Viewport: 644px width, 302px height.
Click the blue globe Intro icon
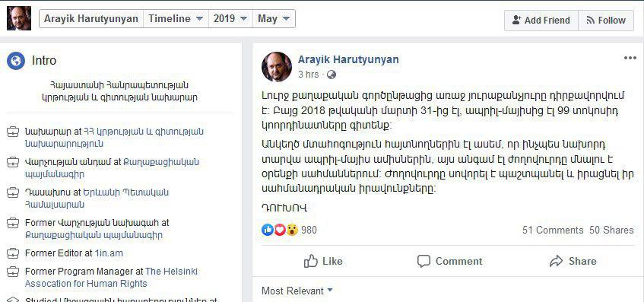16,61
